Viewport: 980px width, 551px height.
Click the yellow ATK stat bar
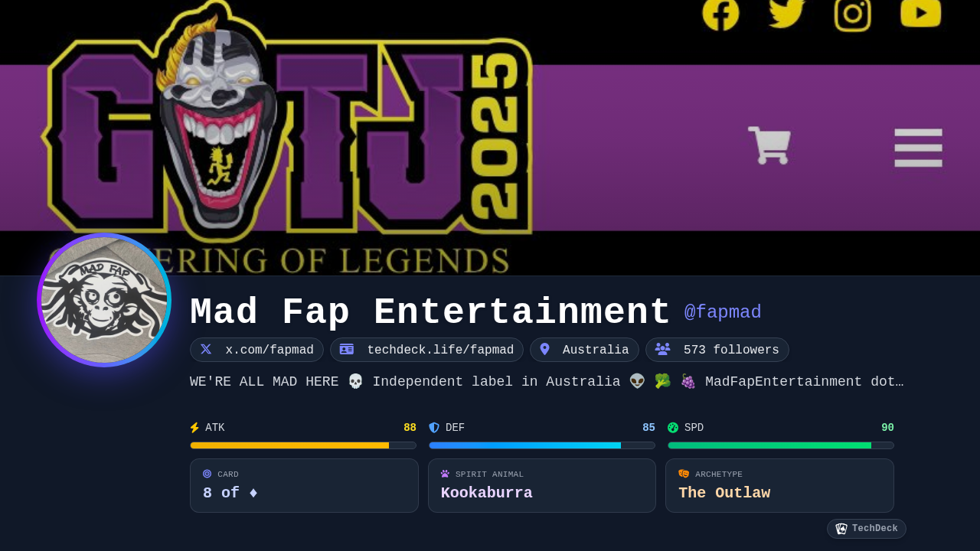tap(303, 445)
